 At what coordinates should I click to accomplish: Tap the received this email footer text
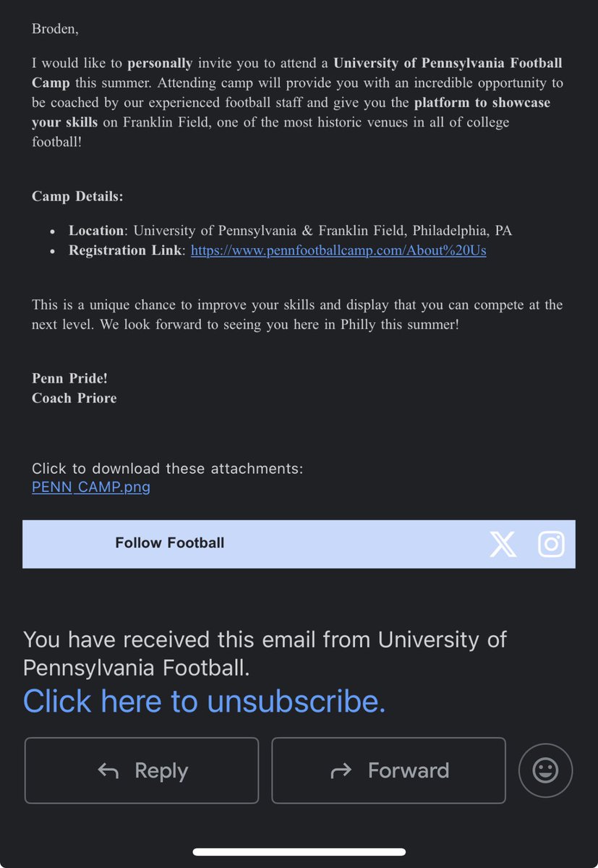(265, 654)
